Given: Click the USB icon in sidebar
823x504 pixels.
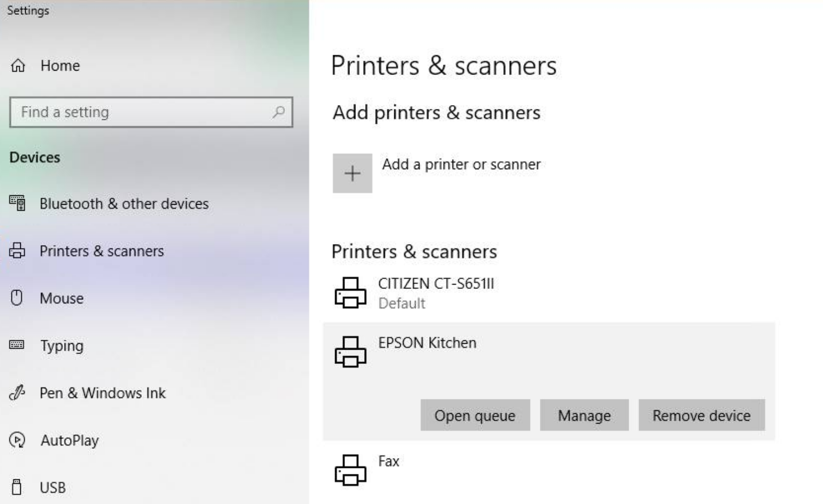Looking at the screenshot, I should pyautogui.click(x=17, y=487).
